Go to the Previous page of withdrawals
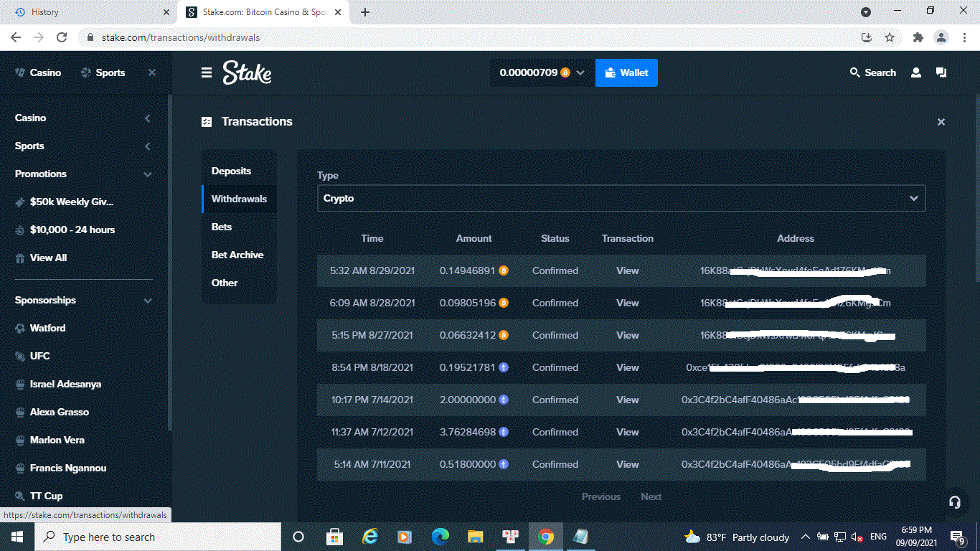The image size is (980, 551). tap(601, 496)
